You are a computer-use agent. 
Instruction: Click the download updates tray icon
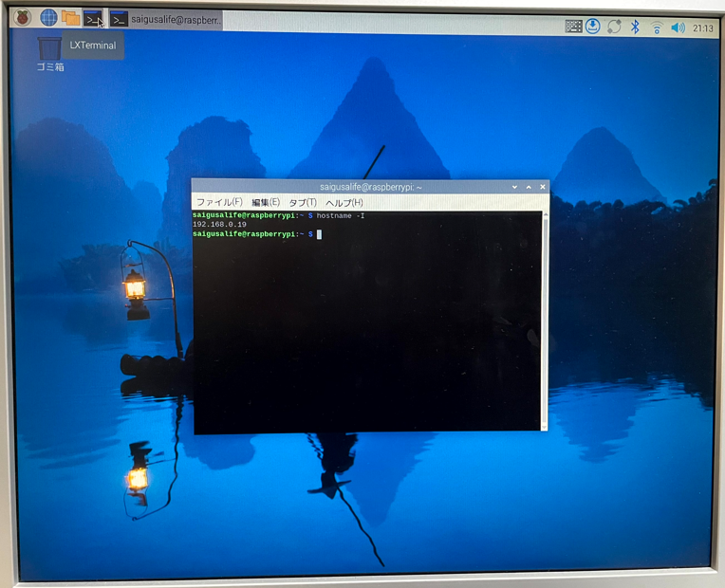(x=593, y=27)
